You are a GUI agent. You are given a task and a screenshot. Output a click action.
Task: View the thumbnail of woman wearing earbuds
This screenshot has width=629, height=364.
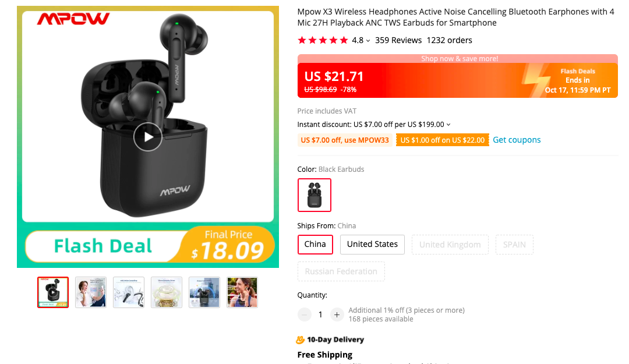[x=242, y=292]
